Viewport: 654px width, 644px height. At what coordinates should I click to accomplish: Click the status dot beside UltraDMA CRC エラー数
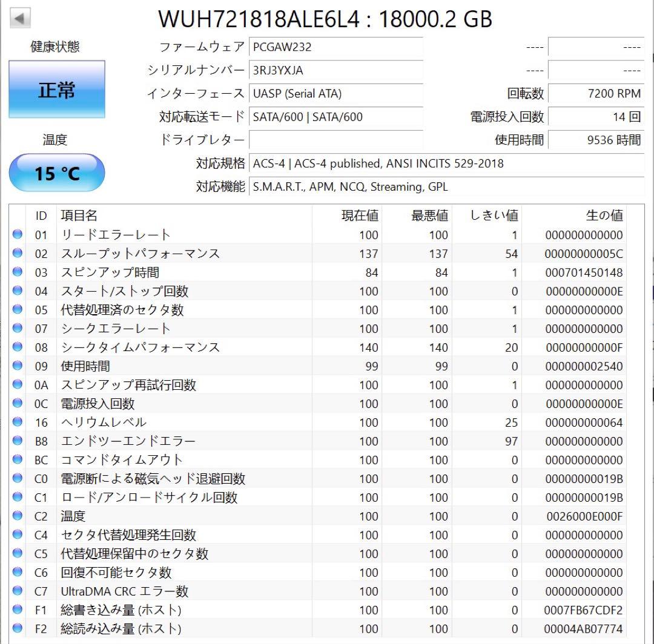pos(18,591)
